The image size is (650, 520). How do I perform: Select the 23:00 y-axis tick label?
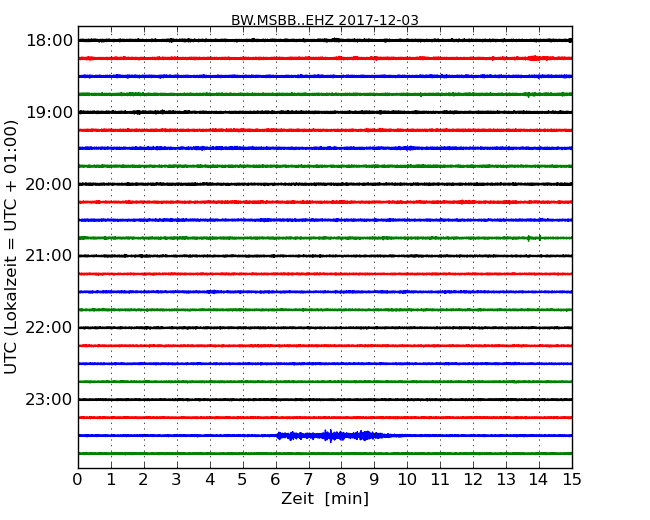click(49, 399)
